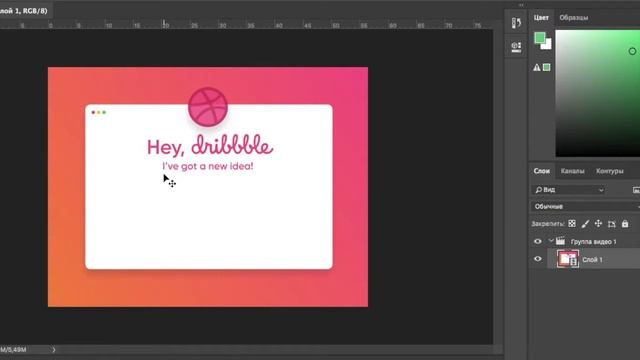This screenshot has width=640, height=360.
Task: Click the document tab title
Action: click(24, 11)
